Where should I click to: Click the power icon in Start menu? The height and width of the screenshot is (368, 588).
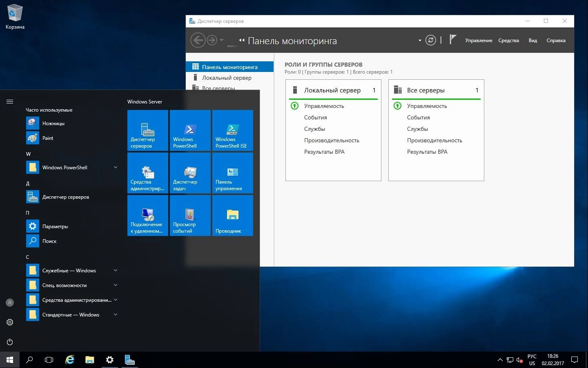pos(10,342)
